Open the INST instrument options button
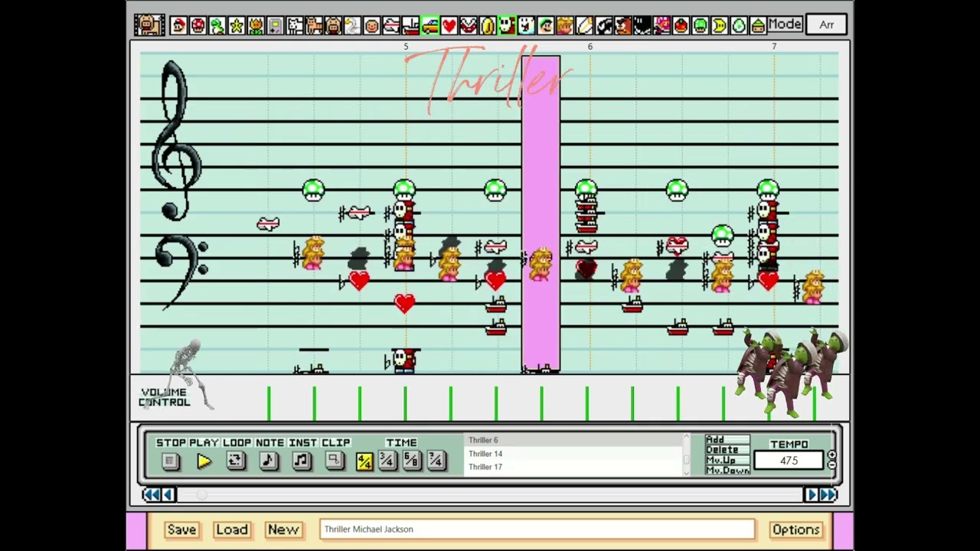 [x=302, y=461]
